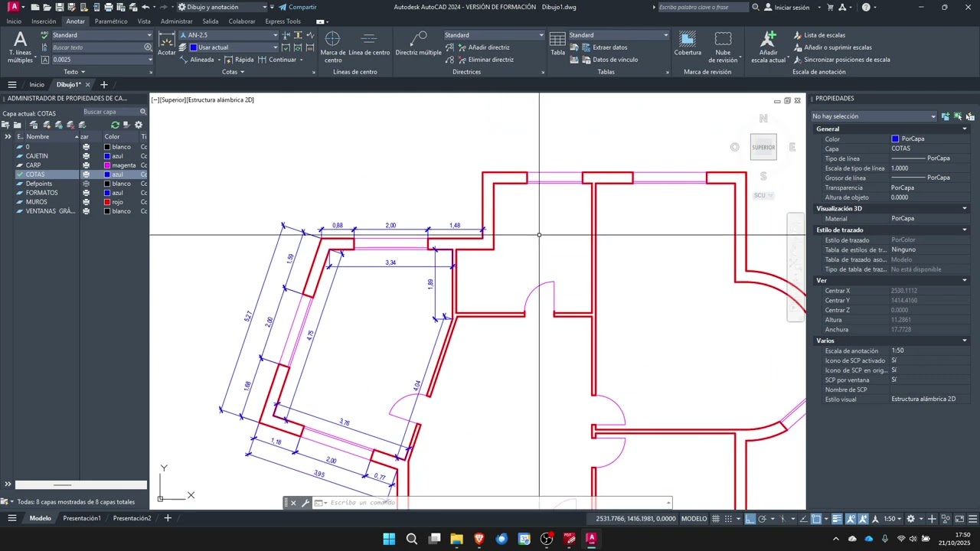980x551 pixels.
Task: Switch to the Administrar ribbon tab
Action: pos(177,21)
